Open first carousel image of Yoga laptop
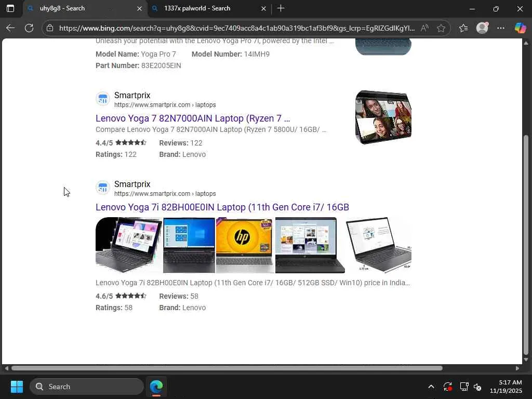Image resolution: width=532 pixels, height=399 pixels. tap(129, 245)
